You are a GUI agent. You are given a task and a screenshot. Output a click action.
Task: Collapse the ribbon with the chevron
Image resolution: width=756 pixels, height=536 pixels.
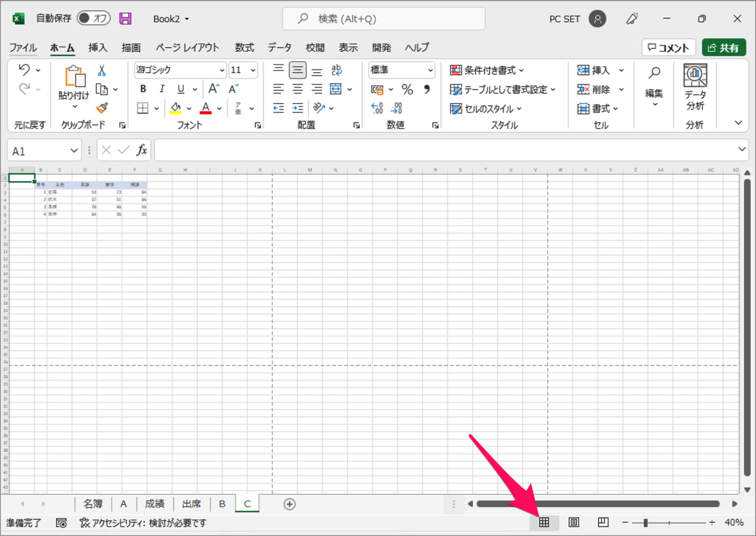point(738,123)
